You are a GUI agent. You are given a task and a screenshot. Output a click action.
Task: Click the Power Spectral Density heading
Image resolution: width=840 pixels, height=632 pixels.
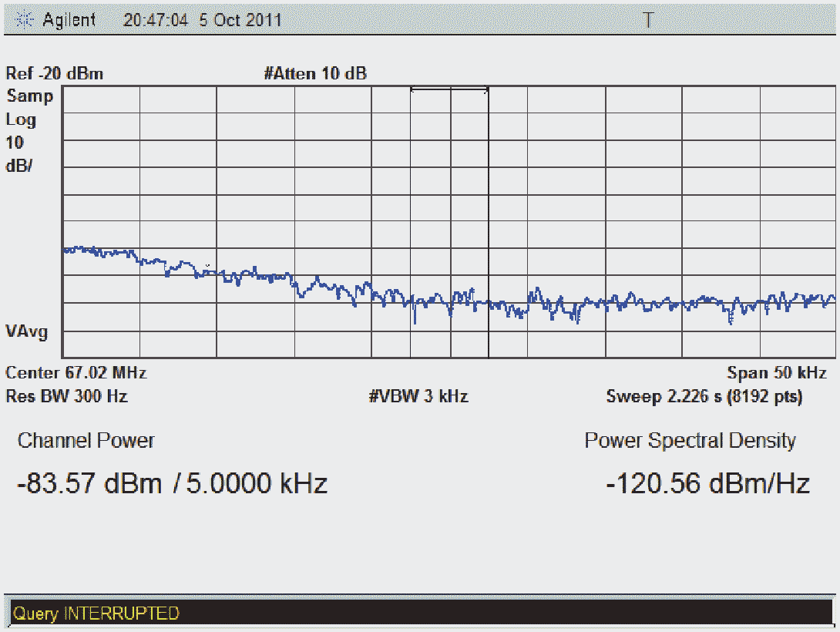690,441
